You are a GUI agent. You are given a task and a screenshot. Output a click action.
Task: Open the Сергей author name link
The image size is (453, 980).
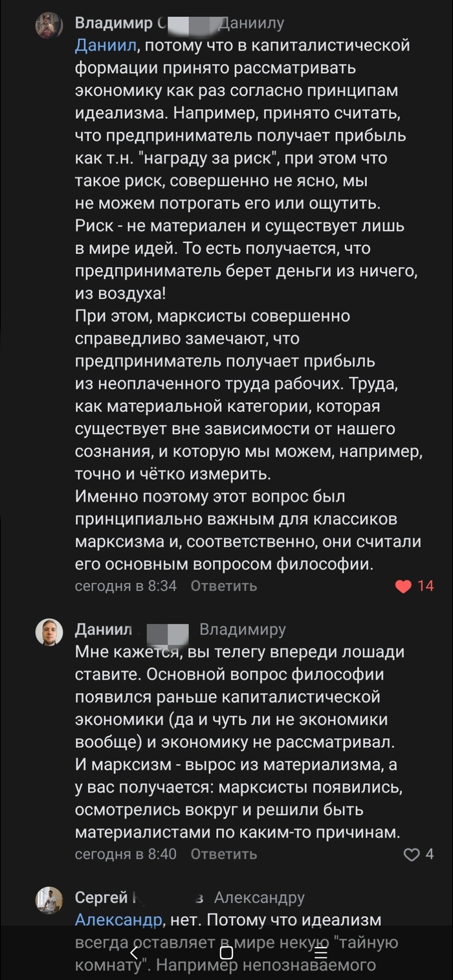[x=101, y=898]
